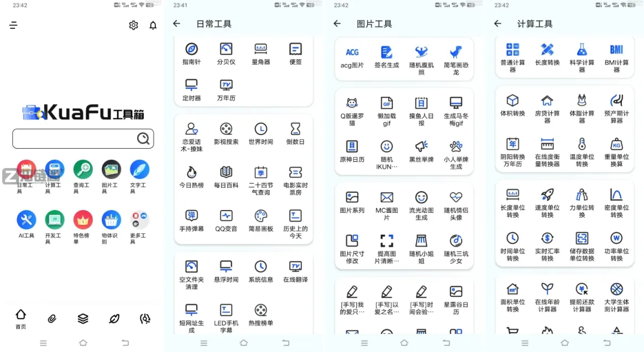The height and width of the screenshot is (352, 644).
Task: Open the 特色榜单 category
Action: point(82,227)
